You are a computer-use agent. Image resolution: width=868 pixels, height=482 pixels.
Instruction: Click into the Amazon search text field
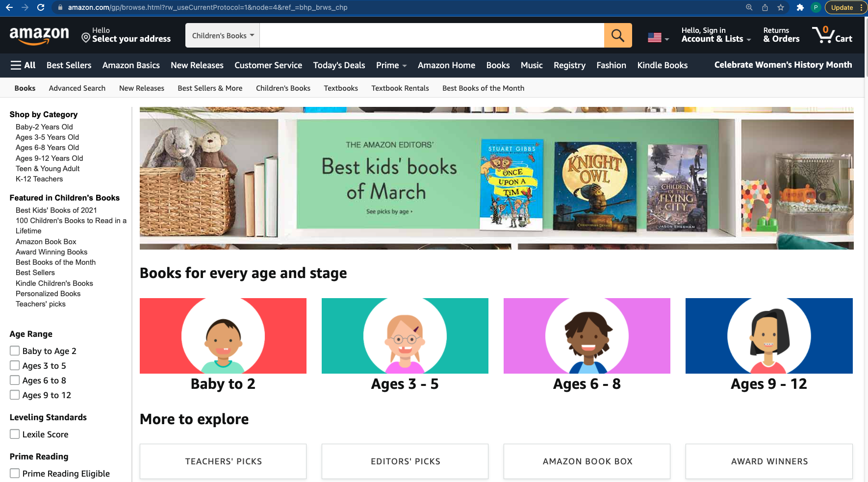(432, 35)
